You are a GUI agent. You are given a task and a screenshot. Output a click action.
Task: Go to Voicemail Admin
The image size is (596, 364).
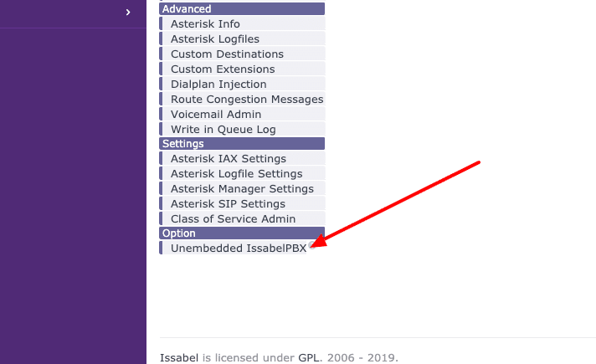pos(216,115)
